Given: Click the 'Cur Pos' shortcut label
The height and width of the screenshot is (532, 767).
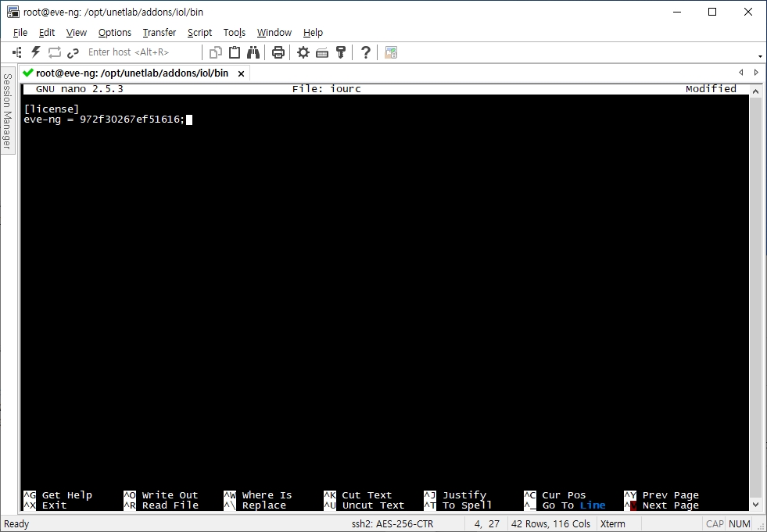Looking at the screenshot, I should [564, 495].
